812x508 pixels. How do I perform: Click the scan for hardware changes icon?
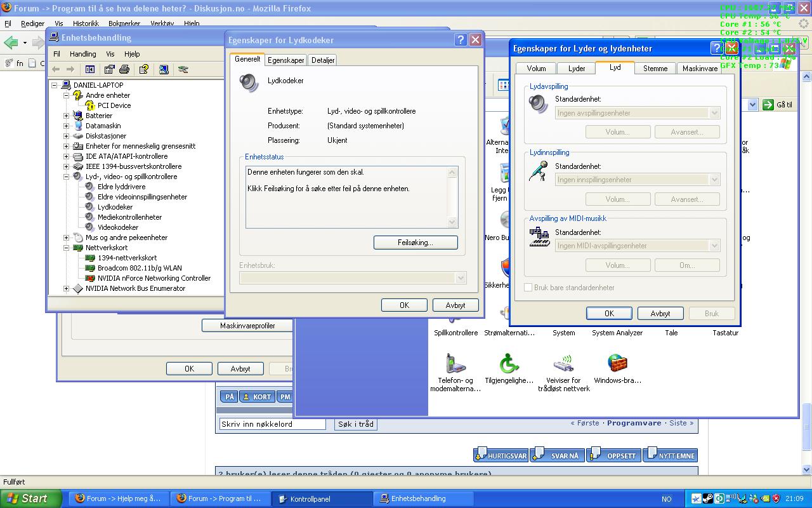(164, 69)
